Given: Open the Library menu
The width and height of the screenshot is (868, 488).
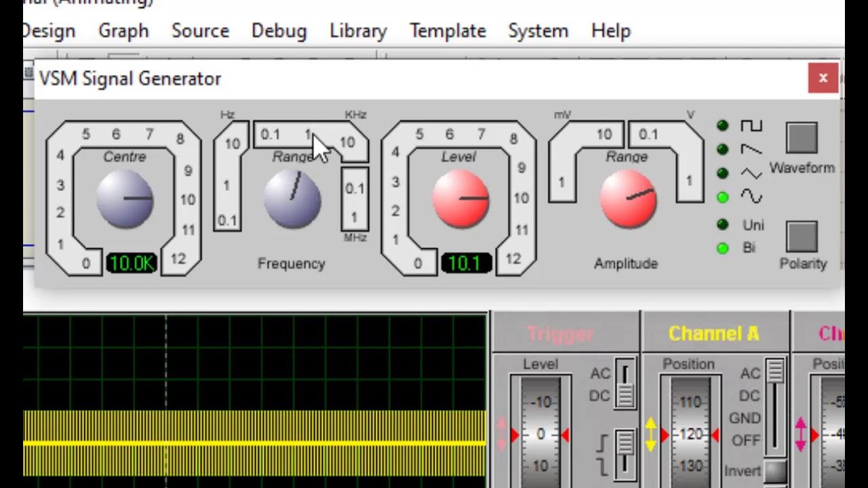Looking at the screenshot, I should (x=358, y=31).
